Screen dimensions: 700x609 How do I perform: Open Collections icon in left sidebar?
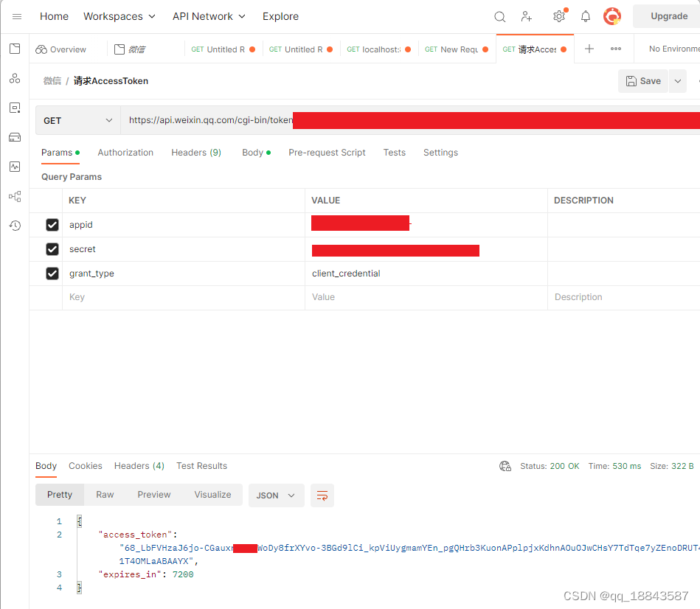tap(15, 49)
